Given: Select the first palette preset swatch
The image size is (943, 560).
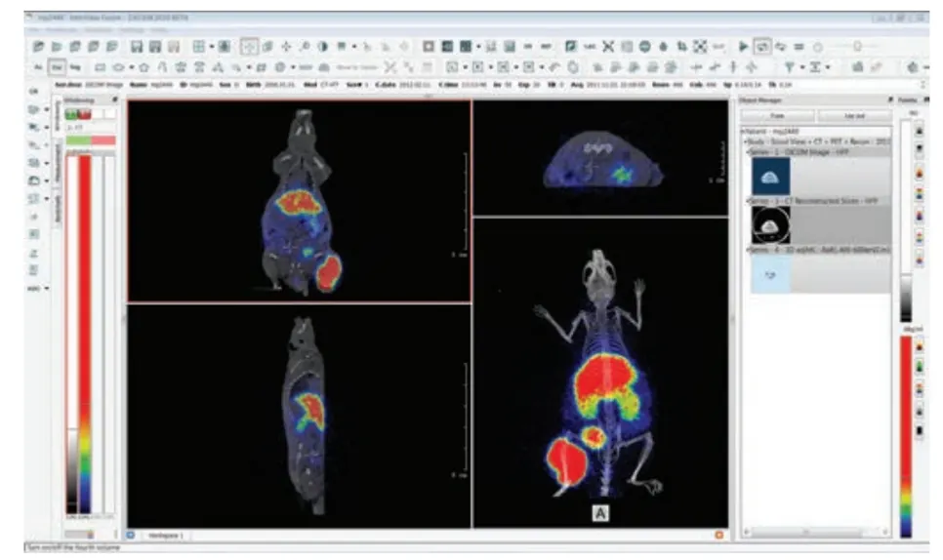Looking at the screenshot, I should 920,131.
